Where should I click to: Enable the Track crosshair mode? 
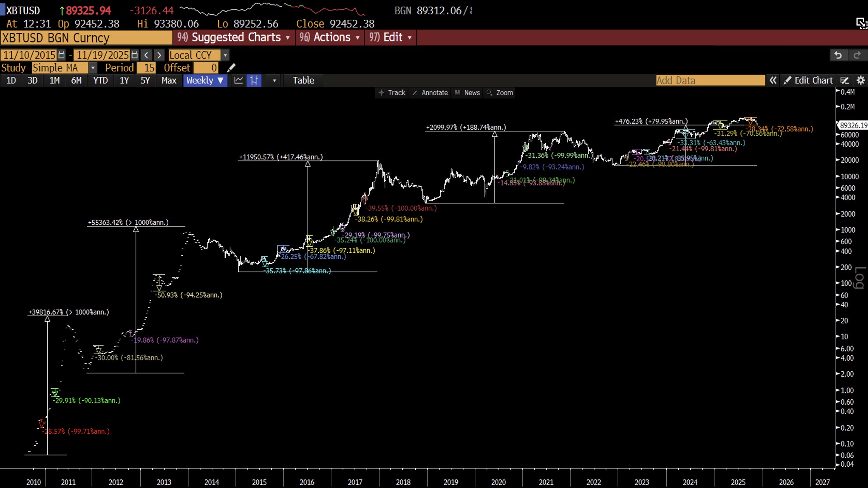click(x=392, y=93)
